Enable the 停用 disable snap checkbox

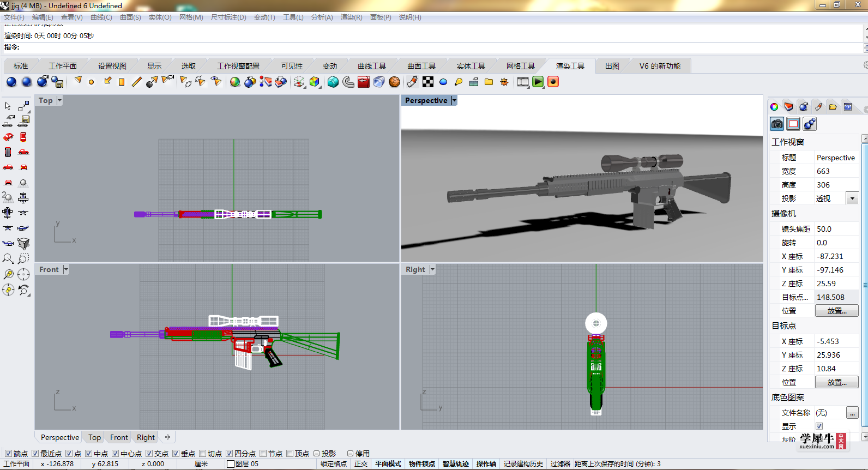(x=350, y=453)
